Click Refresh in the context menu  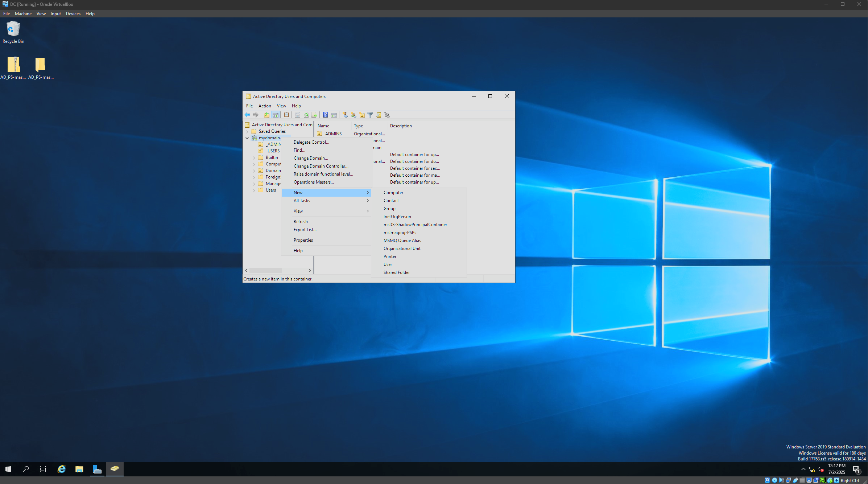tap(326, 222)
